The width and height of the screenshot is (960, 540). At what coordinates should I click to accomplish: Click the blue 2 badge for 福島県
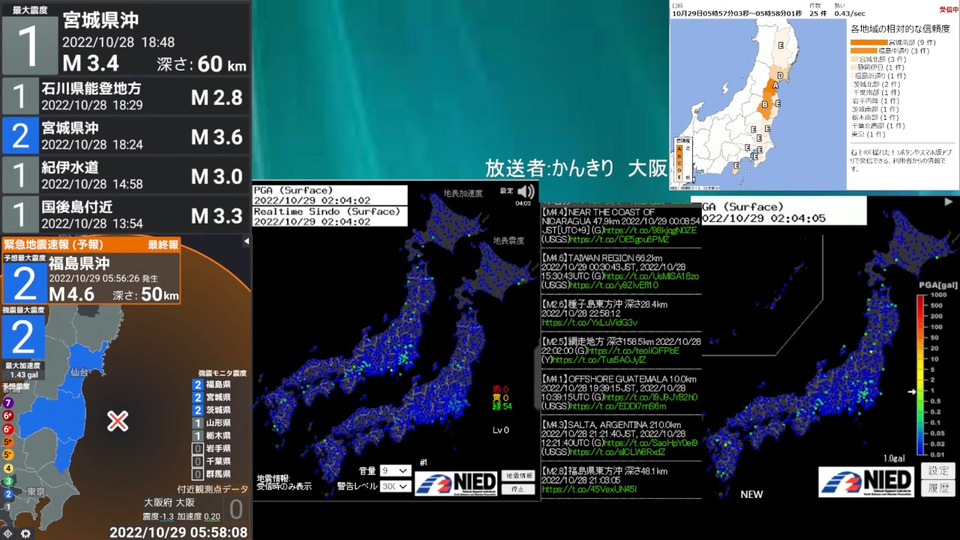[198, 384]
